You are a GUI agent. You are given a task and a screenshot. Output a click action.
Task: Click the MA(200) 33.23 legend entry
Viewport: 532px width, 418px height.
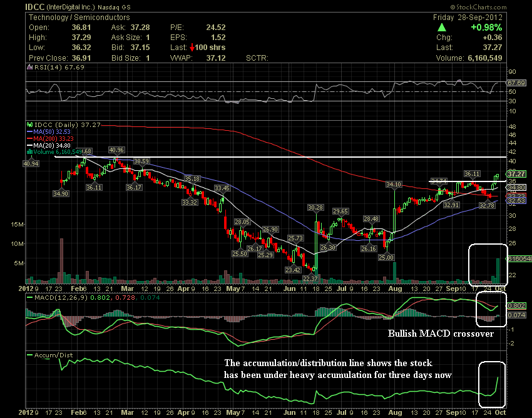pos(50,138)
